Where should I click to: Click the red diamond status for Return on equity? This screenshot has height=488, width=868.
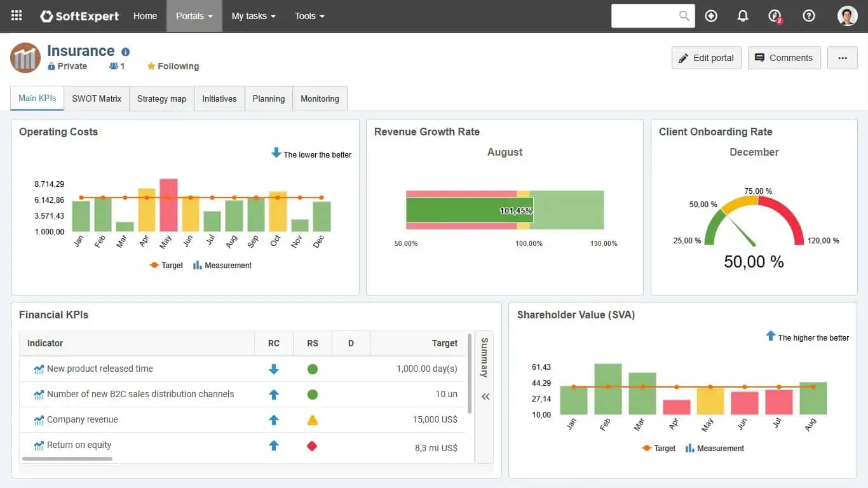(312, 446)
